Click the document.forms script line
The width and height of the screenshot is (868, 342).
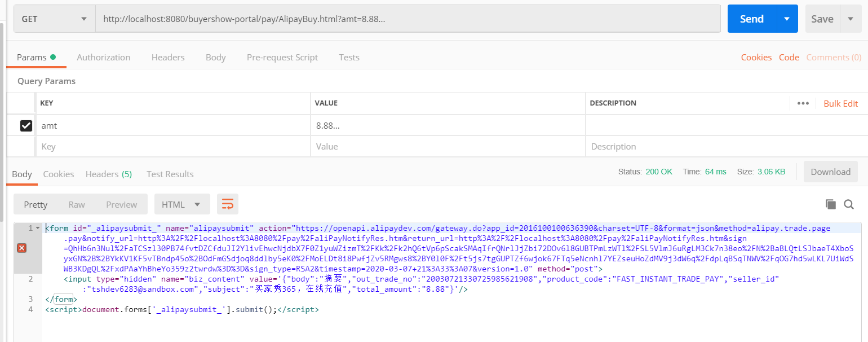pyautogui.click(x=182, y=310)
